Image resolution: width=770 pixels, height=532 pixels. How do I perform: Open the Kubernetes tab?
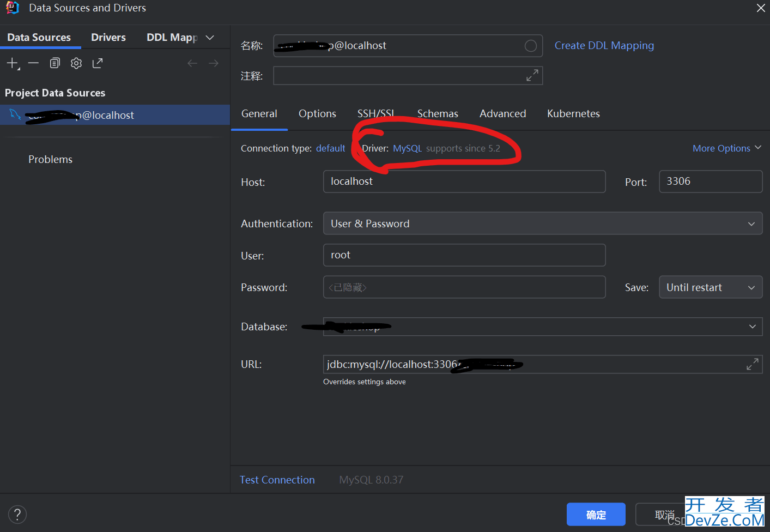573,113
